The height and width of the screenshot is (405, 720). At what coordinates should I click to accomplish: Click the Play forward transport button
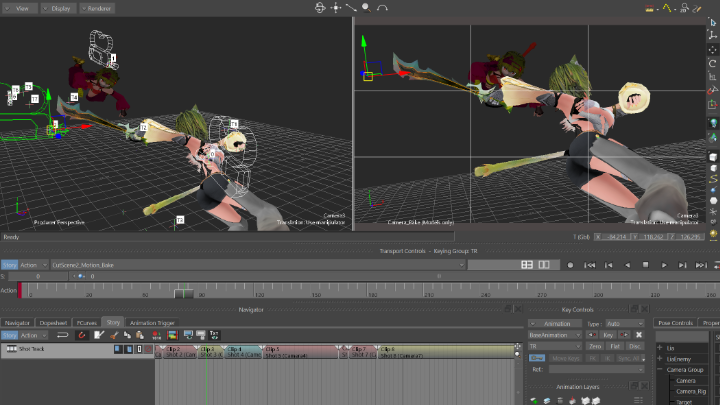pyautogui.click(x=664, y=265)
